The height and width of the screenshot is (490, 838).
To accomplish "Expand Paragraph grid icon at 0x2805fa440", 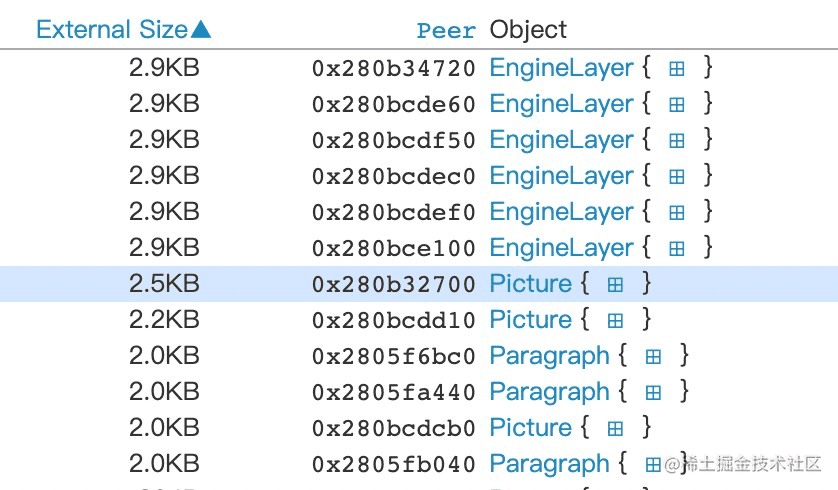I will [653, 393].
